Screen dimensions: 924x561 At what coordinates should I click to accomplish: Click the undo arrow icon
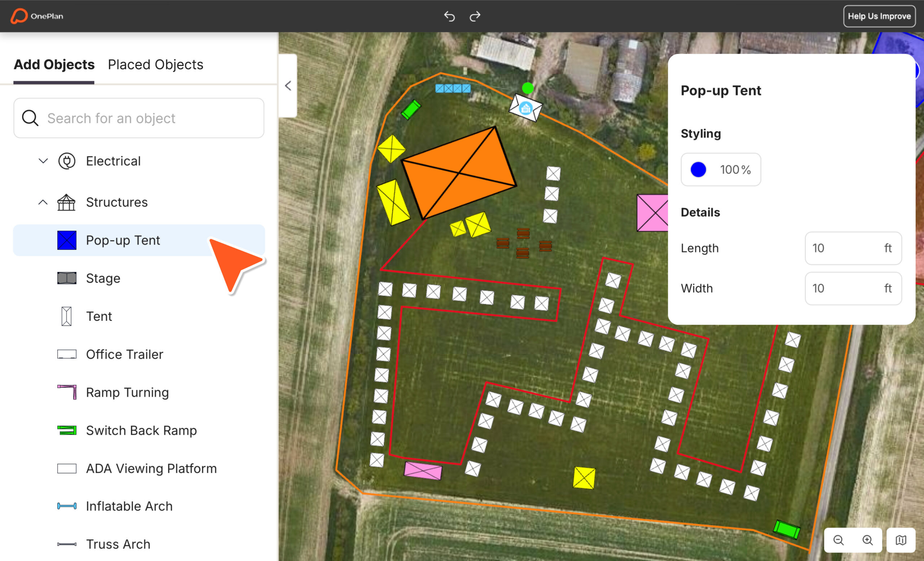click(449, 16)
